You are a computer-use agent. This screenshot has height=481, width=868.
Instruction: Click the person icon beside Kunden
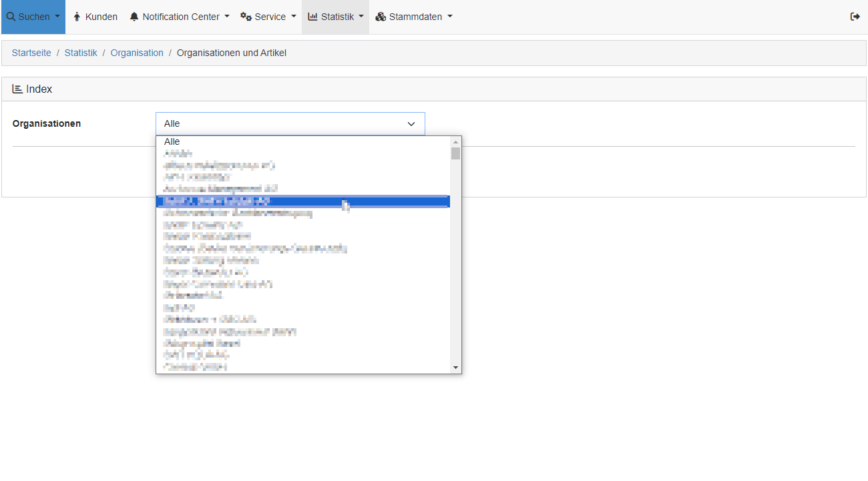pyautogui.click(x=77, y=17)
